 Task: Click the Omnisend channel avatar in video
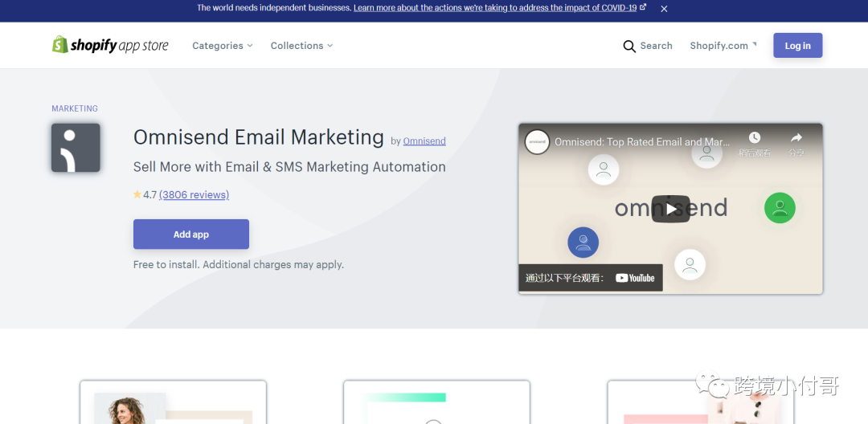click(x=537, y=142)
